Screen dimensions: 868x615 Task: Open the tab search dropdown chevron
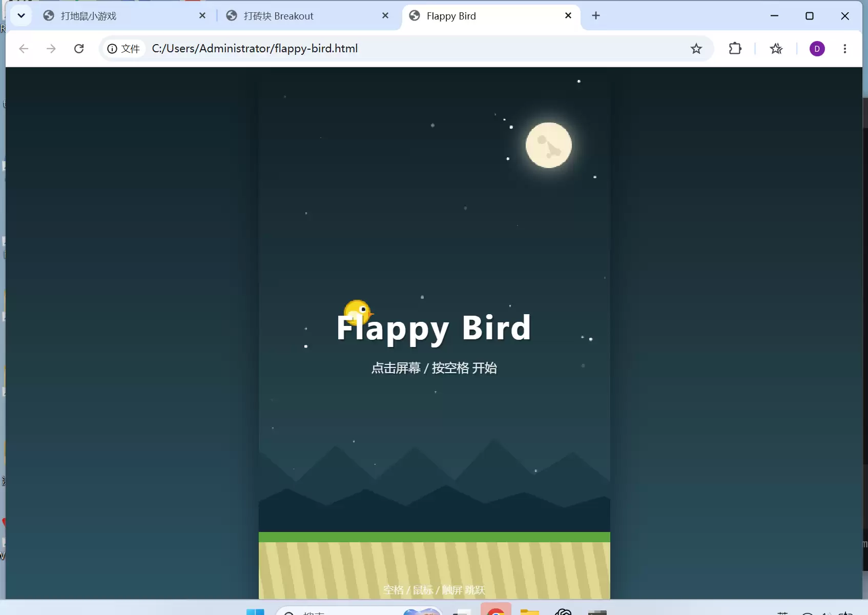click(21, 16)
